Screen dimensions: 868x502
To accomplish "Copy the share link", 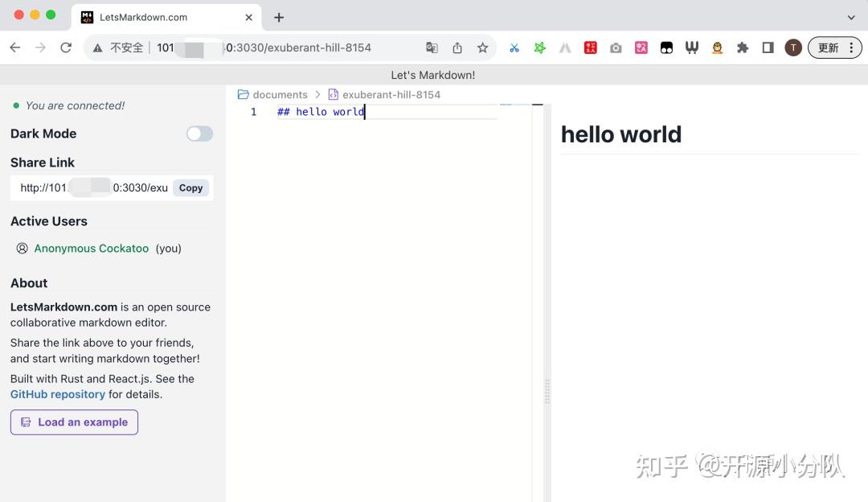I will tap(191, 187).
